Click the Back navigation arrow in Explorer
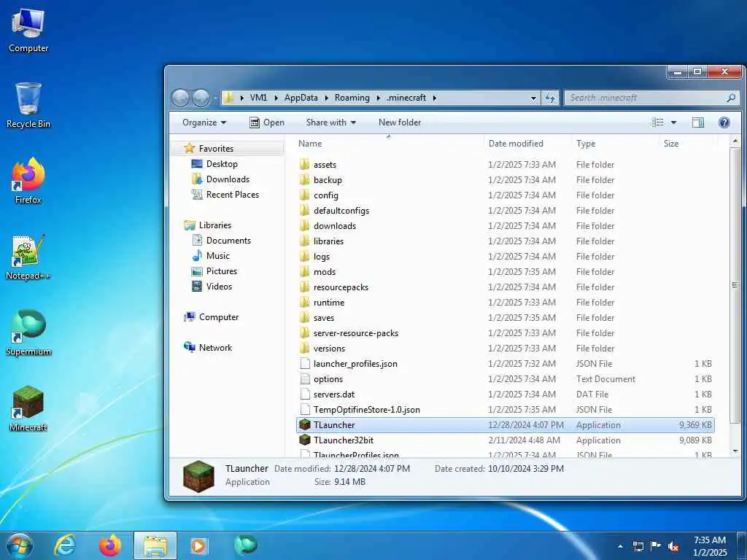The image size is (747, 560). [x=181, y=98]
